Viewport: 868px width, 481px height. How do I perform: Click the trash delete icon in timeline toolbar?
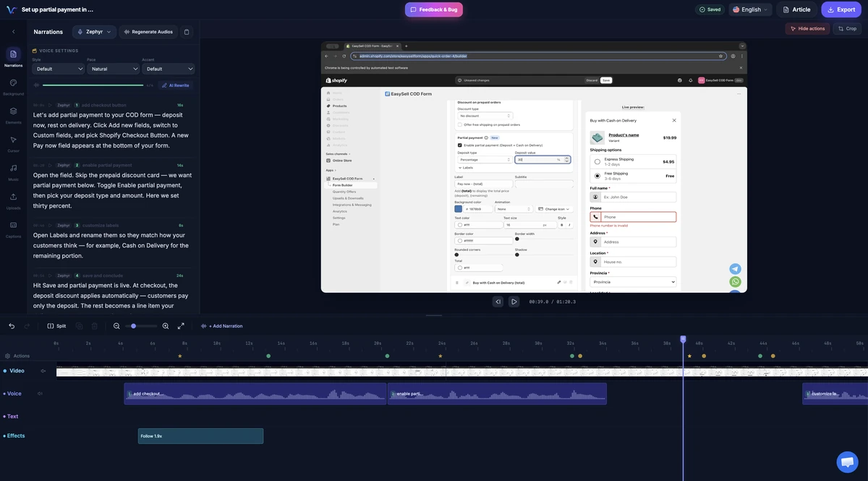click(x=95, y=326)
